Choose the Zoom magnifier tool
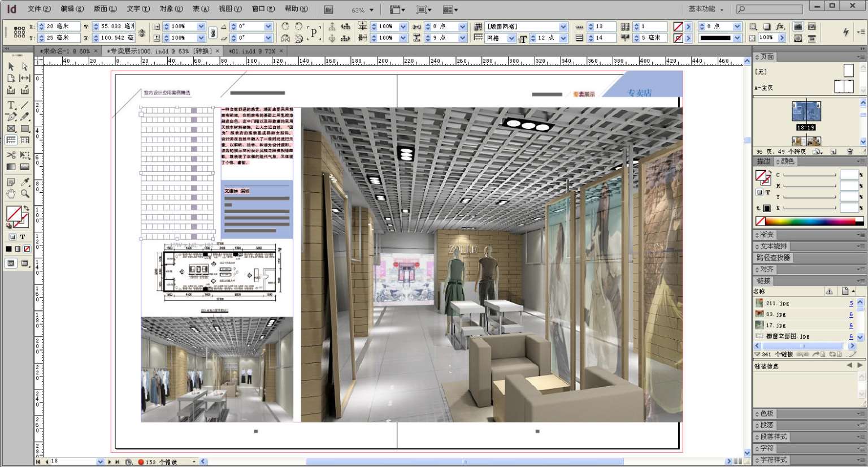The height and width of the screenshot is (467, 868). [25, 194]
